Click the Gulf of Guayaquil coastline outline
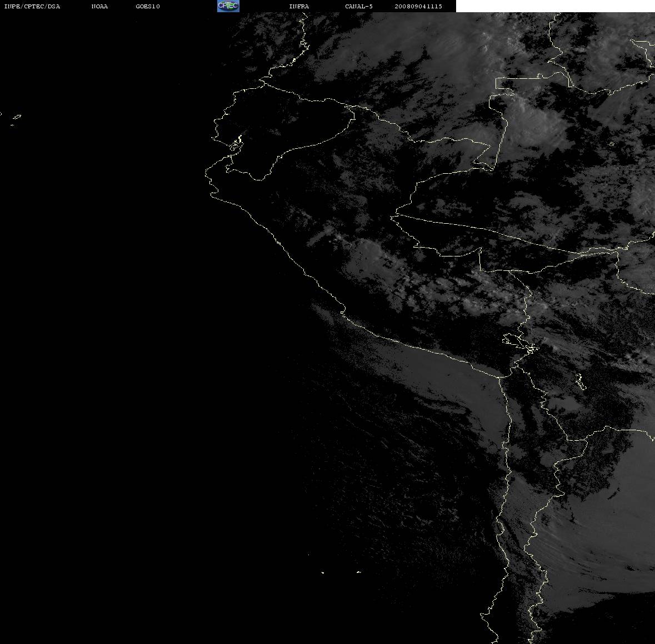655x644 pixels. pos(235,144)
